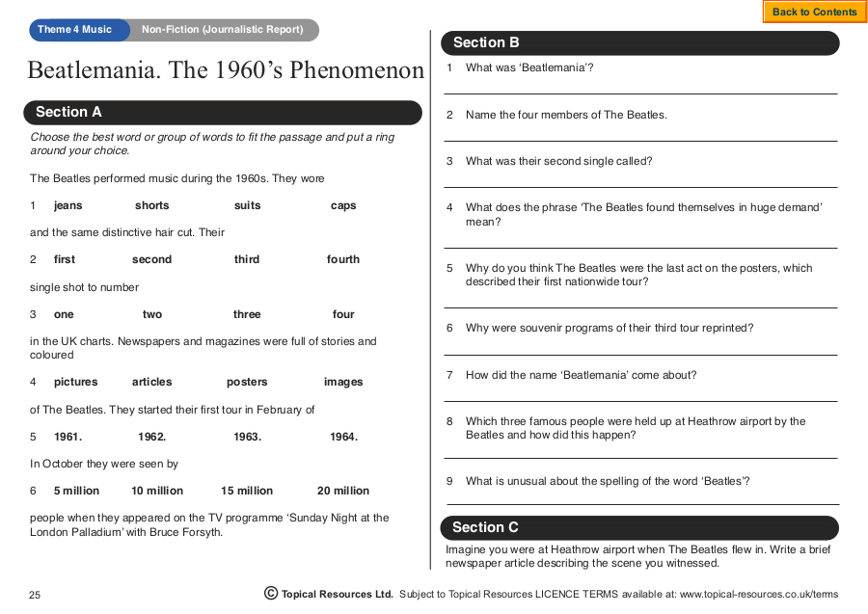Click the question about spelling of 'Beatles'
The height and width of the screenshot is (614, 868).
608,481
